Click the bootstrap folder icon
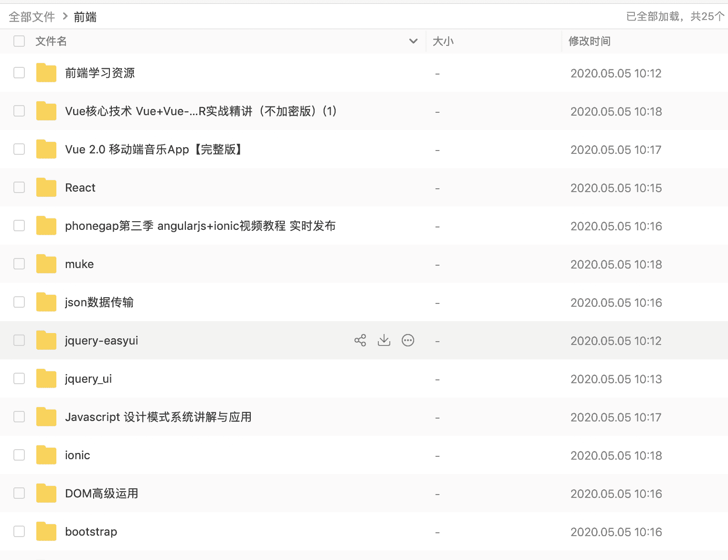Screen dimensions: 728x560 46,531
